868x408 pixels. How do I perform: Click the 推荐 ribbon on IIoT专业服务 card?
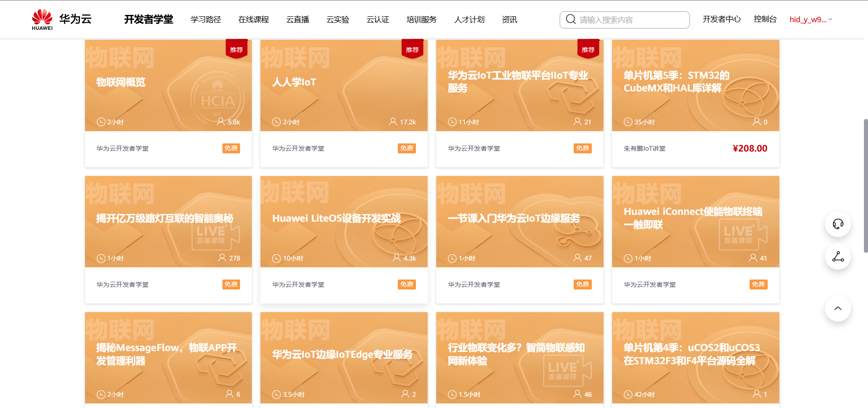pos(588,49)
